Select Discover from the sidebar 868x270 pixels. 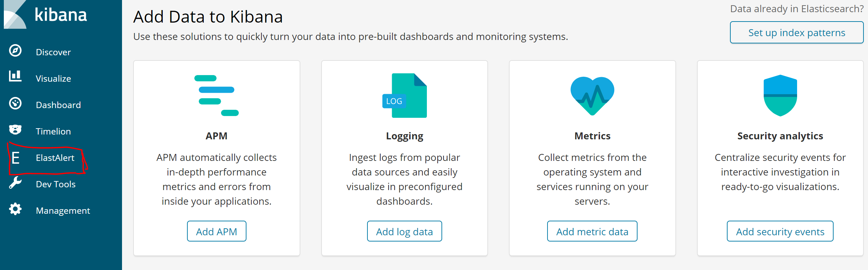pos(53,51)
